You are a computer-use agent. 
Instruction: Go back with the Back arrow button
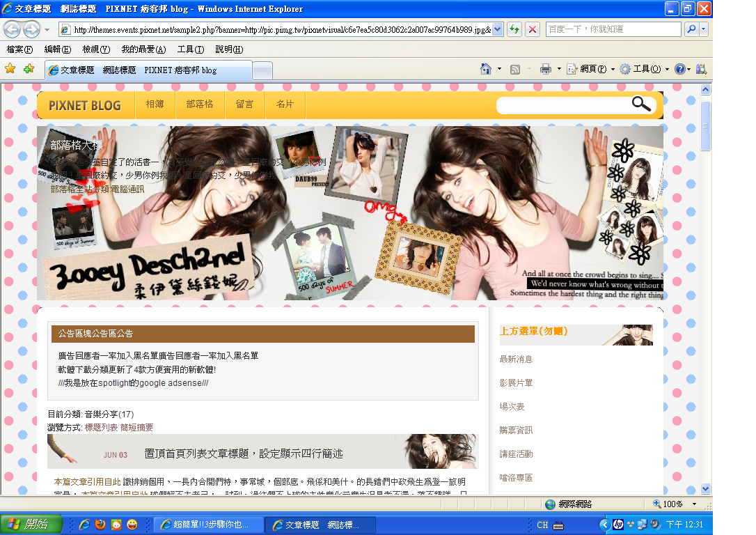pyautogui.click(x=13, y=29)
